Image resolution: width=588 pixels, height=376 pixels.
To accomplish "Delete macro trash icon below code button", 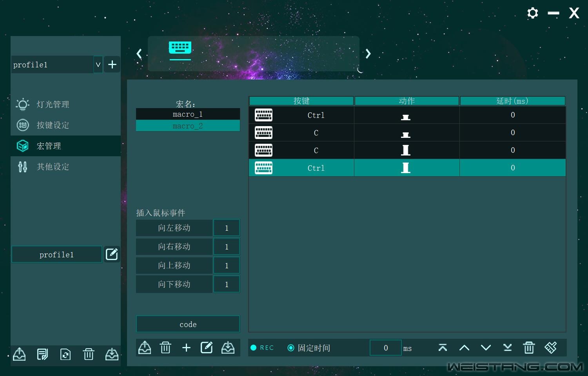I will [x=165, y=347].
